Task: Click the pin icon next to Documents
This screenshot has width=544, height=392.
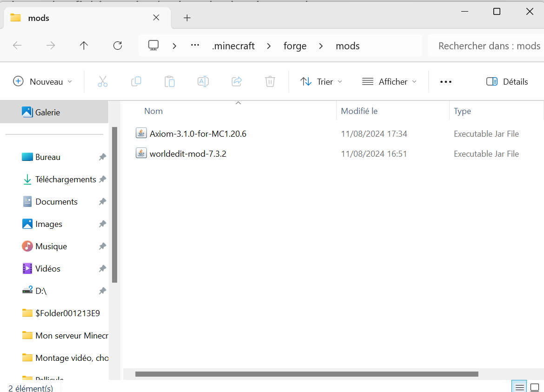Action: [102, 201]
